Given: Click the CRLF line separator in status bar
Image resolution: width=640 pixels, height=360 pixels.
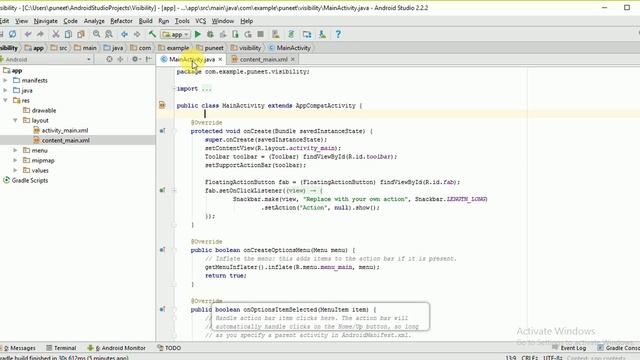Looking at the screenshot, I should [529, 358].
